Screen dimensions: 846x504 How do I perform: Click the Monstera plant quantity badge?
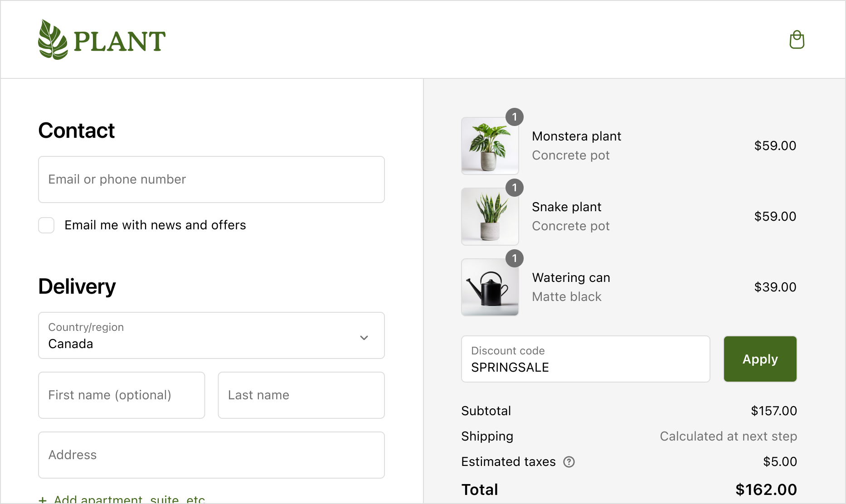click(515, 117)
